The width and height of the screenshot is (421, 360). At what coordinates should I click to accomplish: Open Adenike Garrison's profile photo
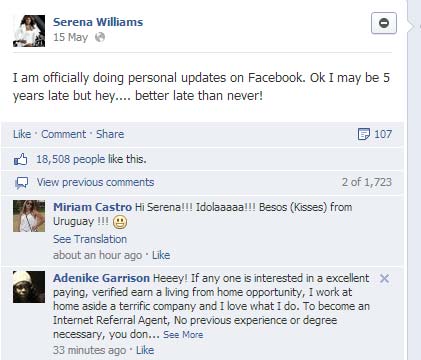point(29,287)
